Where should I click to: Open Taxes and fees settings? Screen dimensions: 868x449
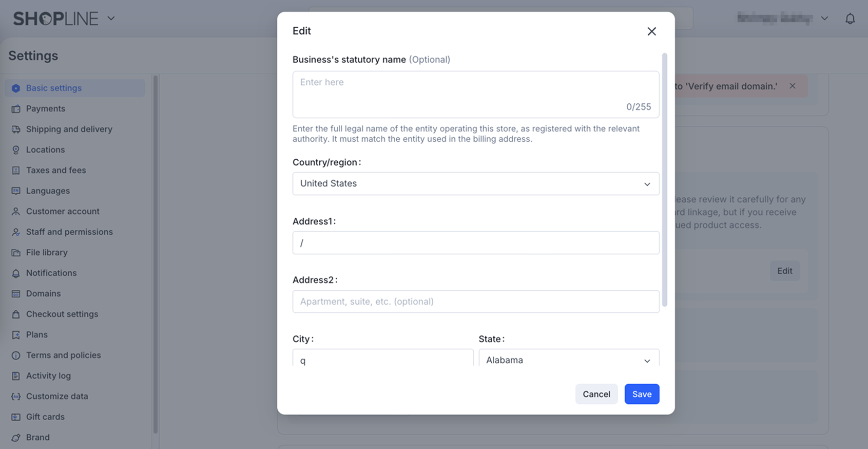point(56,170)
